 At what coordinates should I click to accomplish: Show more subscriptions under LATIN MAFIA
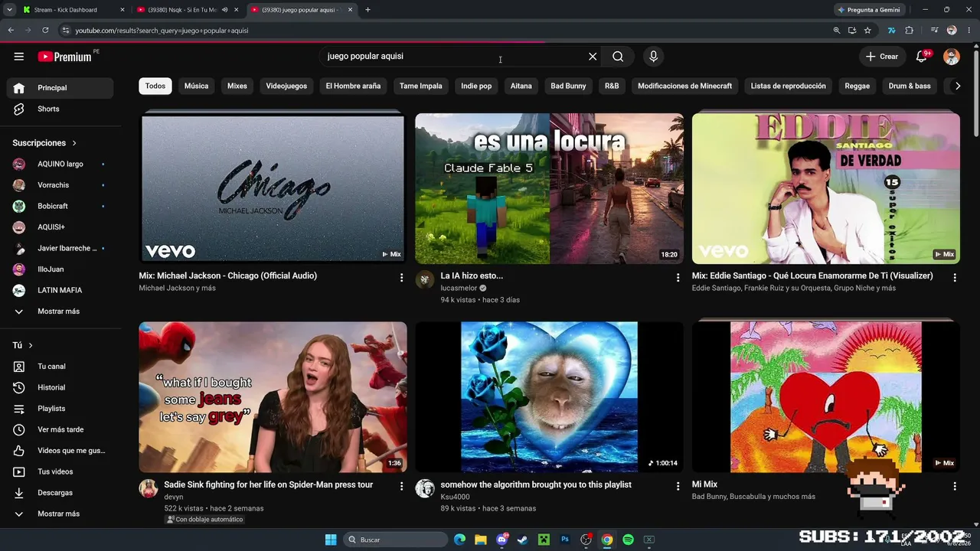coord(60,311)
